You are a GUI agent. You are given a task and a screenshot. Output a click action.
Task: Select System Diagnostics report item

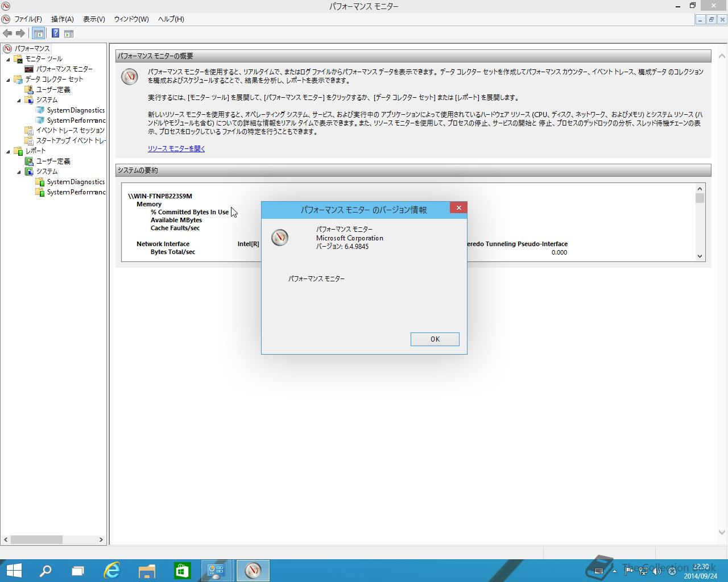point(76,181)
